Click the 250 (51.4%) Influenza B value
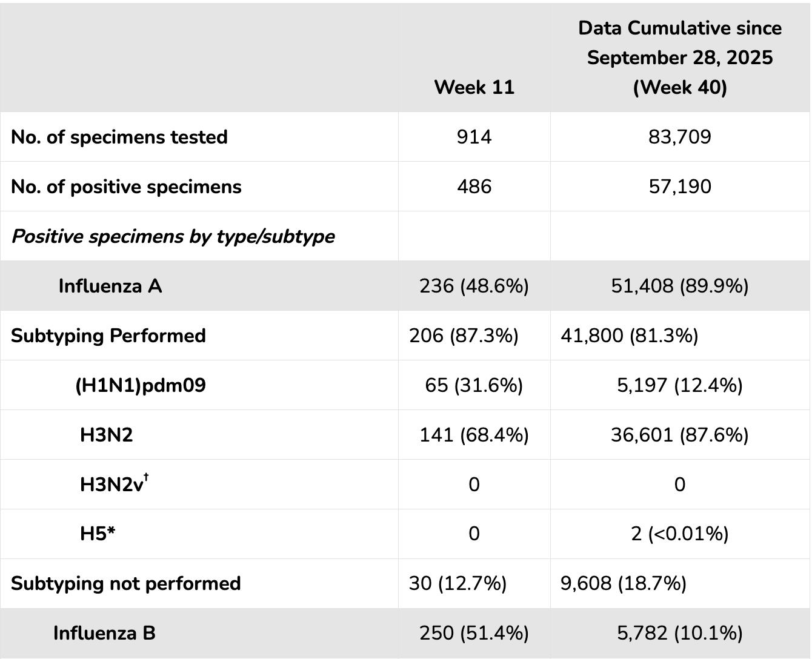Image resolution: width=812 pixels, height=659 pixels. (474, 634)
